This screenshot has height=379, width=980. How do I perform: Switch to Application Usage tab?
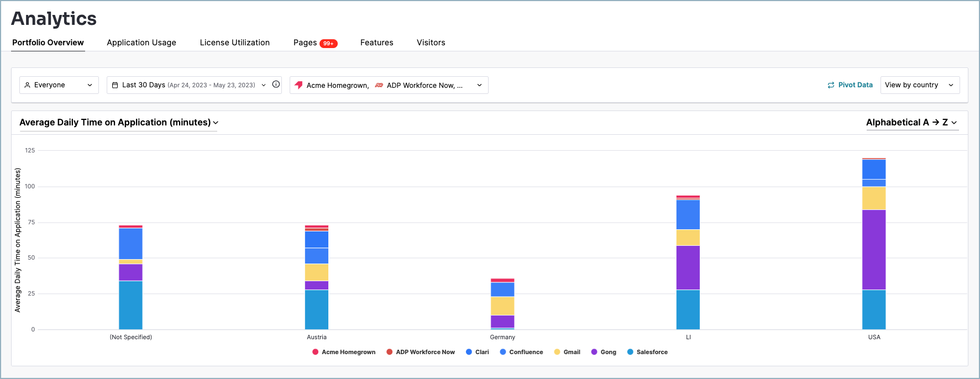pos(142,43)
